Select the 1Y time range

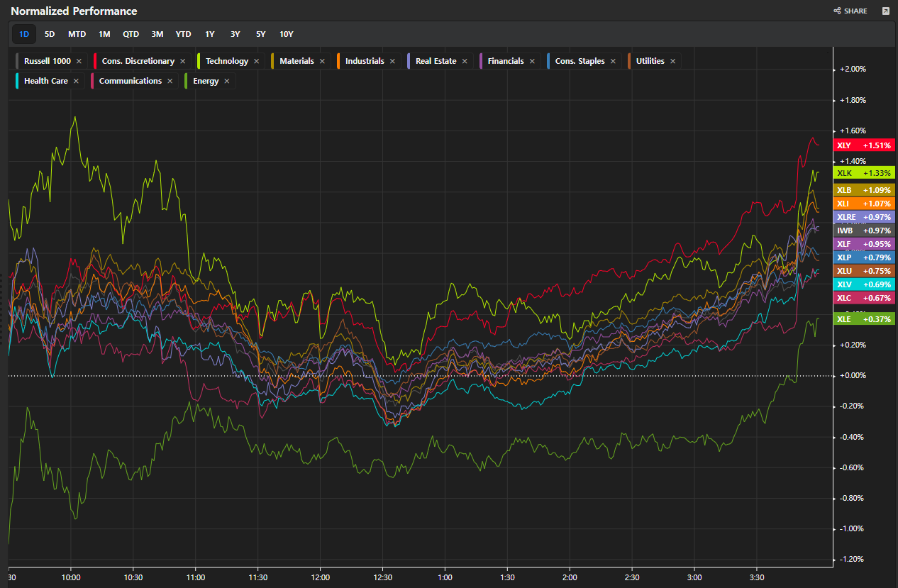pos(210,34)
